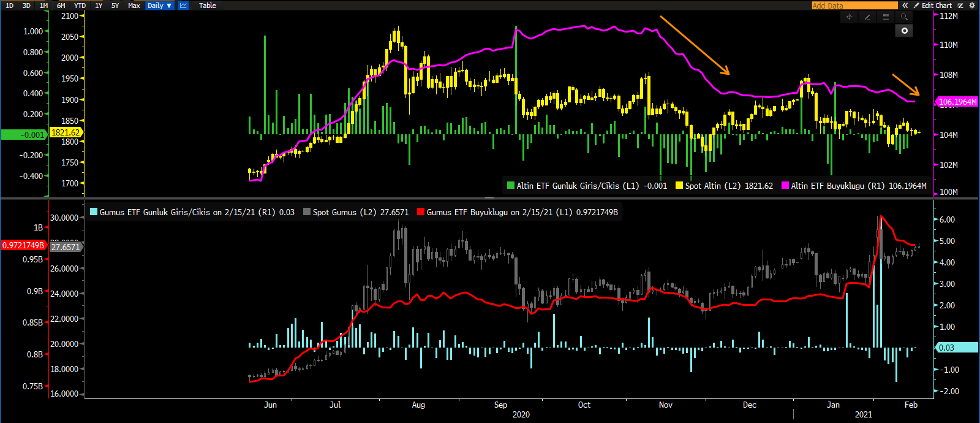Switch to Table view
The image size is (980, 423).
click(x=208, y=6)
